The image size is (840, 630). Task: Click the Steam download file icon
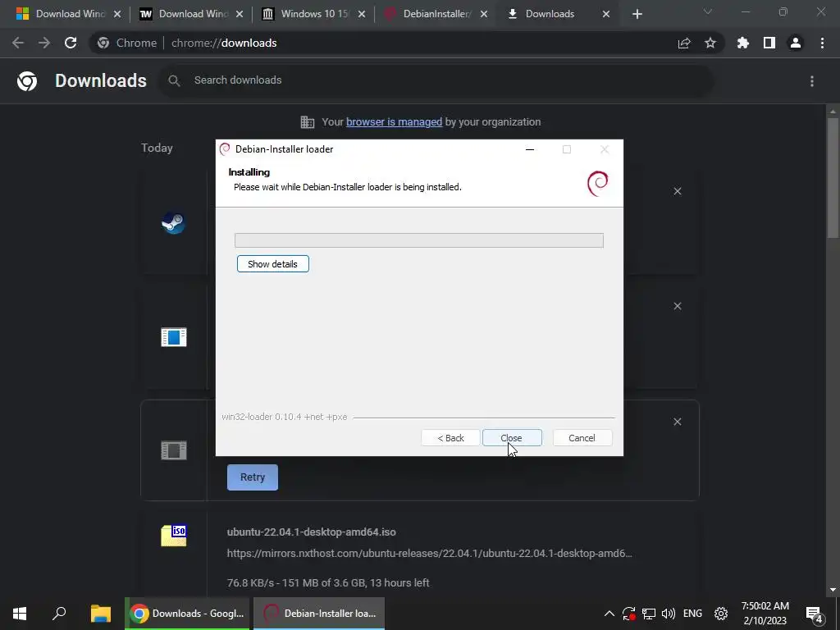coord(174,222)
